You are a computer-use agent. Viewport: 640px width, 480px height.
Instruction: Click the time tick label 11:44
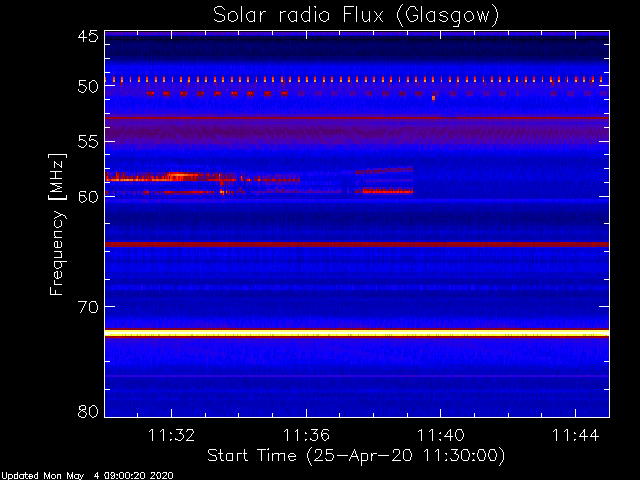(x=576, y=435)
